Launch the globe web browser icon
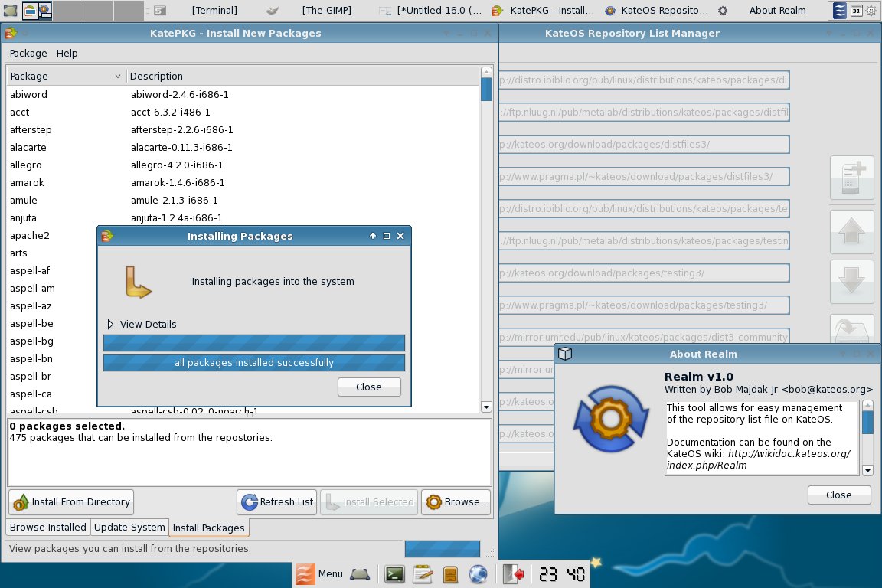 coord(478,574)
